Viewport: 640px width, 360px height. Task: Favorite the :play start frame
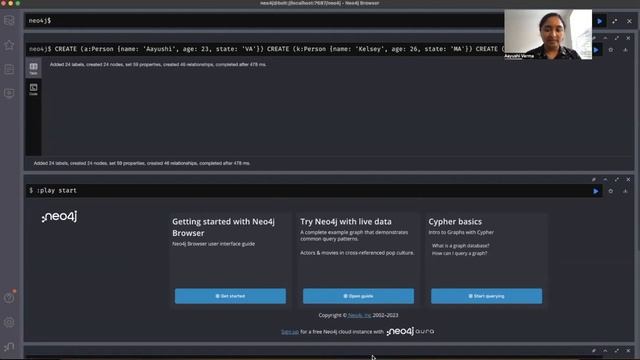tap(611, 191)
